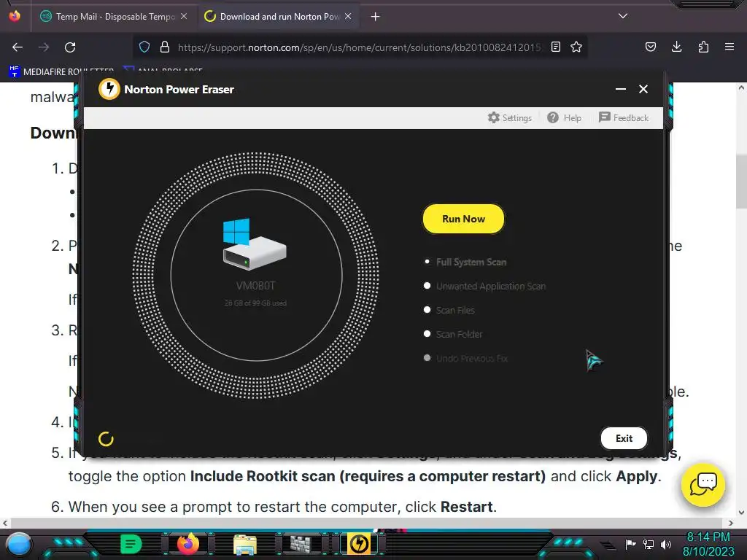The height and width of the screenshot is (560, 747).
Task: Go forward in browser history
Action: click(44, 47)
